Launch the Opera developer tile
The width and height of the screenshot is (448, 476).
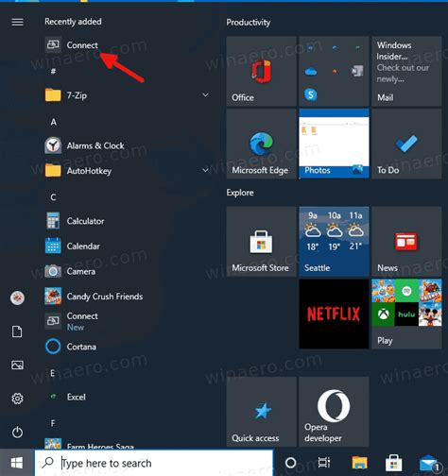click(334, 412)
